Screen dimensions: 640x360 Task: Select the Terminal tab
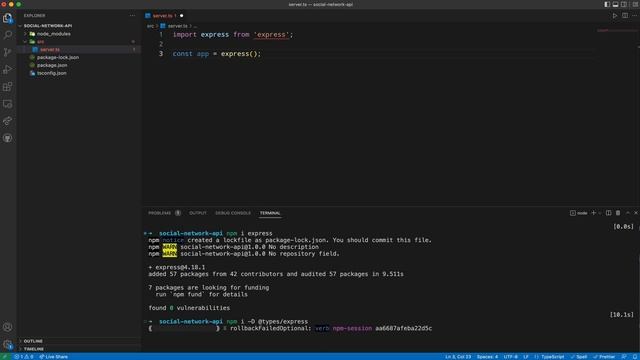(270, 213)
